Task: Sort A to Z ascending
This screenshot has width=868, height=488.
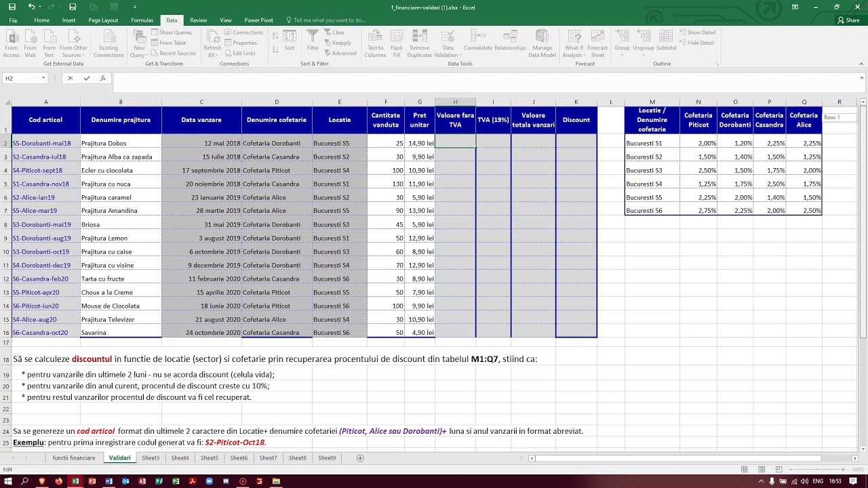Action: click(276, 35)
